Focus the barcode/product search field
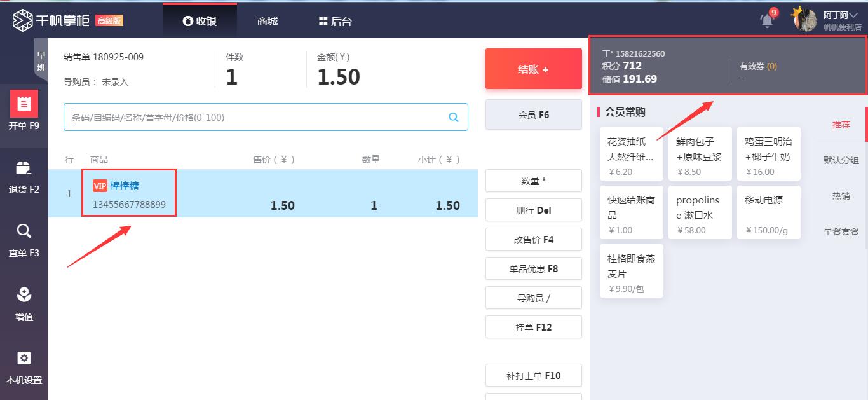Screen dimensions: 868x400 [x=254, y=117]
